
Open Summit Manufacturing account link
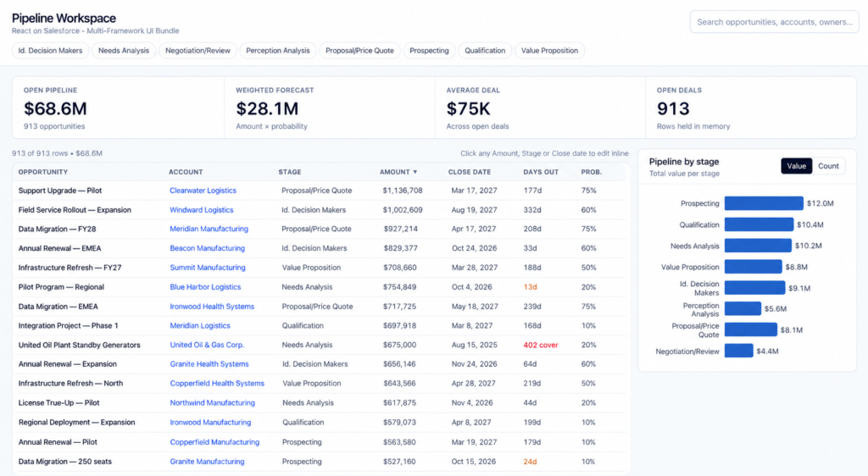pyautogui.click(x=208, y=268)
